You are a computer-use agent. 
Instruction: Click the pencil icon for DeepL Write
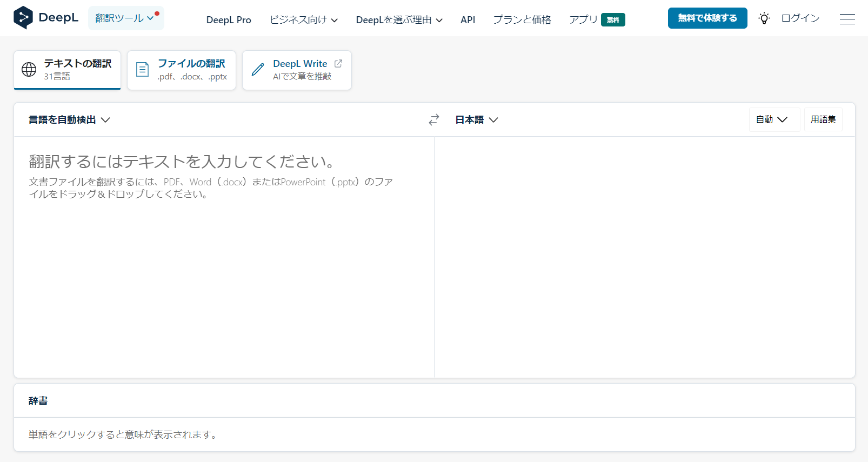[x=258, y=69]
